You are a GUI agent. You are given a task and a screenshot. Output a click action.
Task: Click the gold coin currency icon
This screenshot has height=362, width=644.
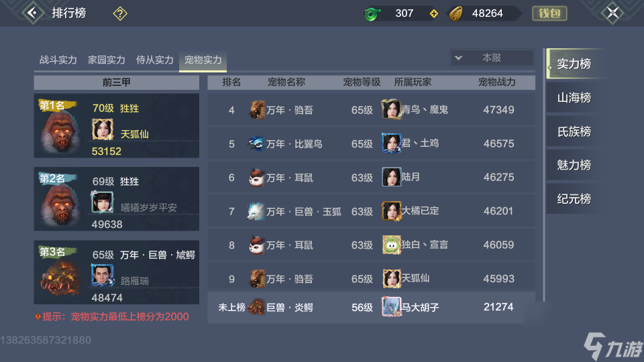point(456,14)
